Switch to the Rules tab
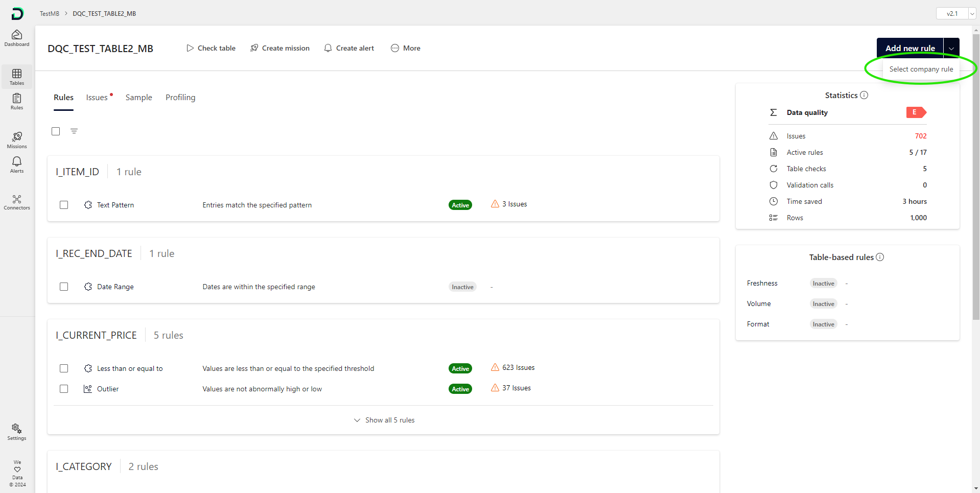Image resolution: width=980 pixels, height=493 pixels. point(63,98)
